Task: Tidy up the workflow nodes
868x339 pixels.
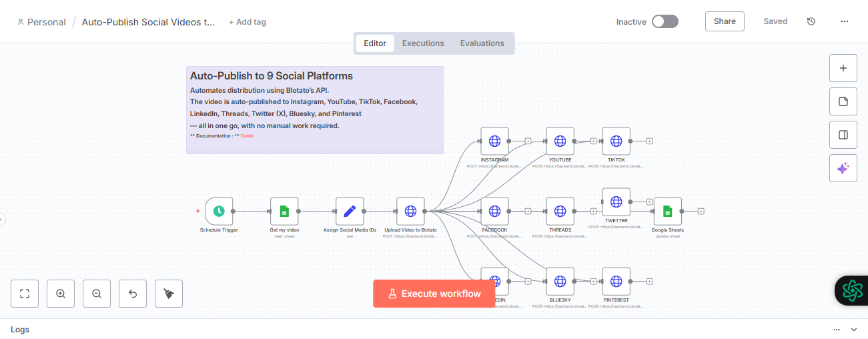Action: 169,294
